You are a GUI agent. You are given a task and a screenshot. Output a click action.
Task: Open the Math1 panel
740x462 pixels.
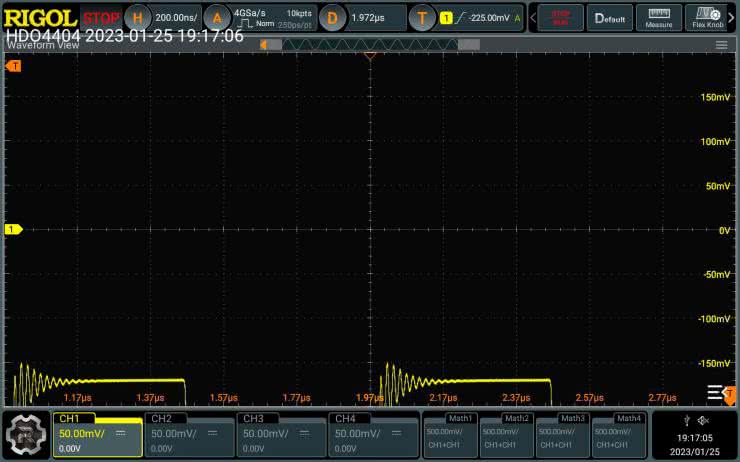[450, 434]
